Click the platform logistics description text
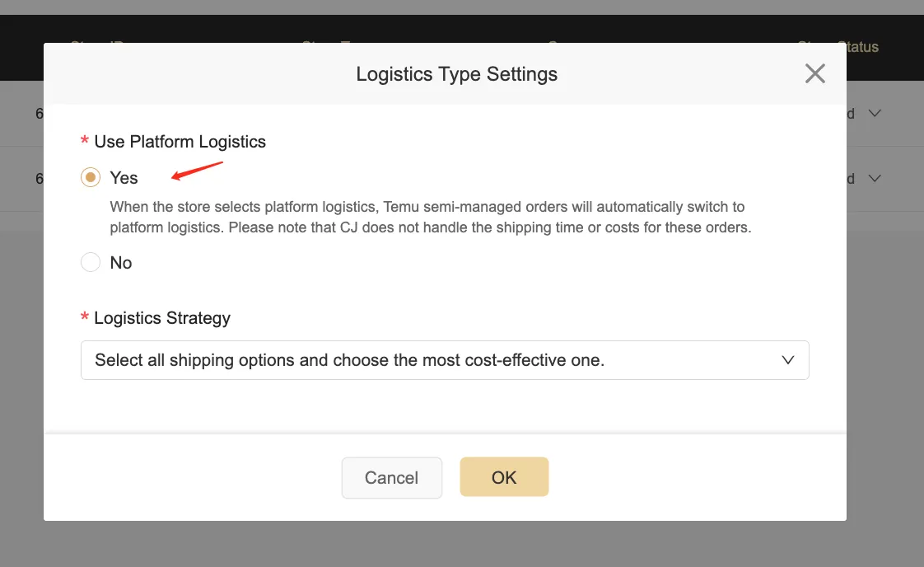Screen dimensions: 924x567 point(430,217)
